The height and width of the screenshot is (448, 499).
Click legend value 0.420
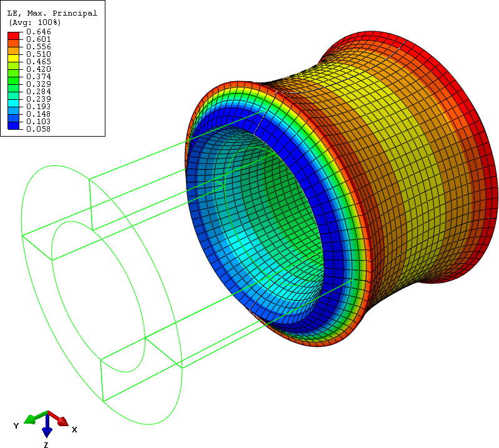coord(39,69)
